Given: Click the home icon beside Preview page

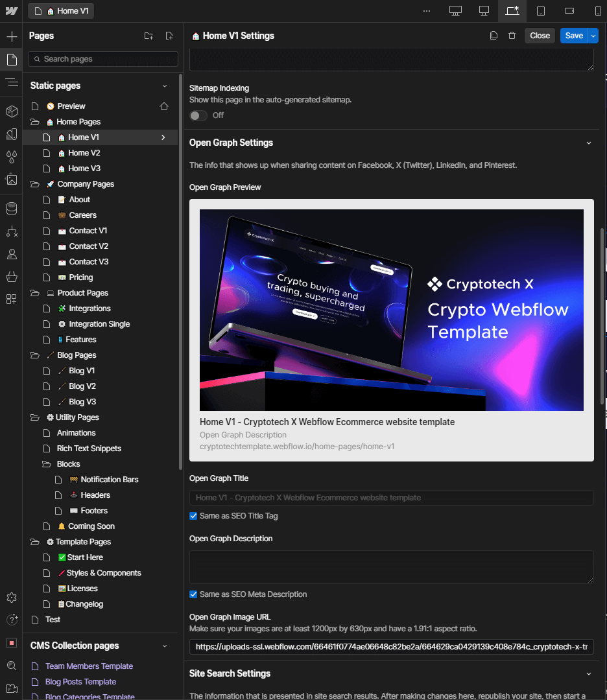Looking at the screenshot, I should (x=164, y=106).
